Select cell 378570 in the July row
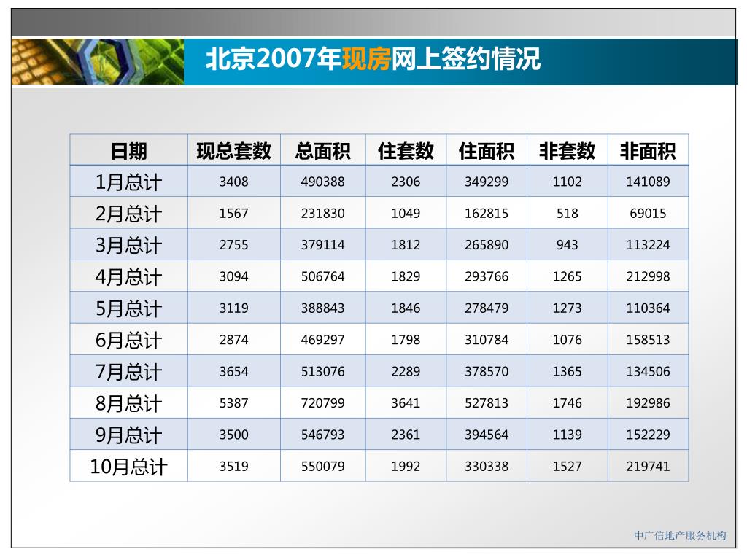The width and height of the screenshot is (747, 560). [487, 371]
